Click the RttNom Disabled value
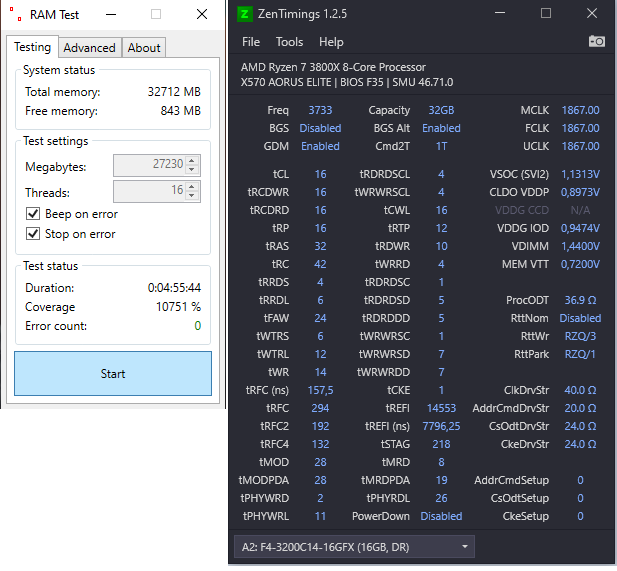The image size is (617, 571). [x=580, y=318]
